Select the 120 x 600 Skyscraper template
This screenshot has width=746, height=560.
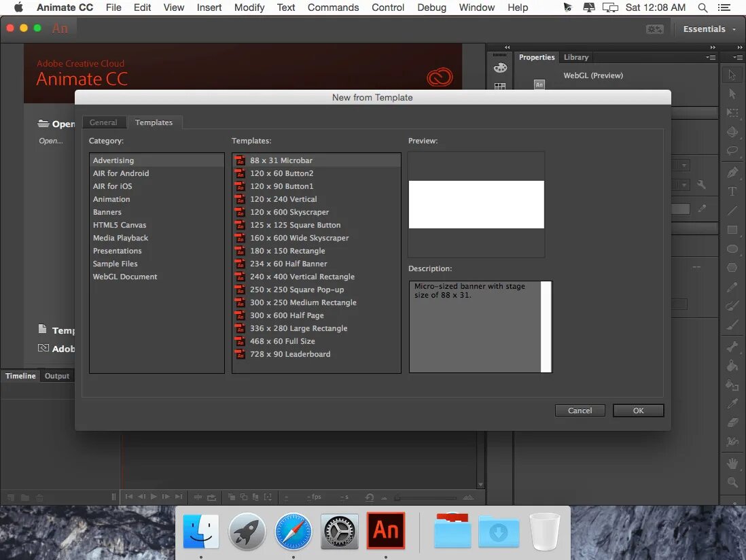pos(317,212)
